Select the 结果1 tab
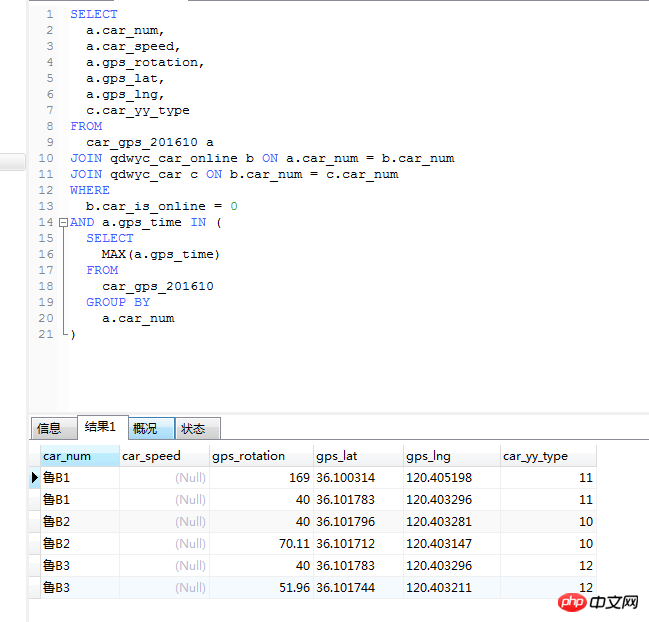The height and width of the screenshot is (622, 649). 103,427
